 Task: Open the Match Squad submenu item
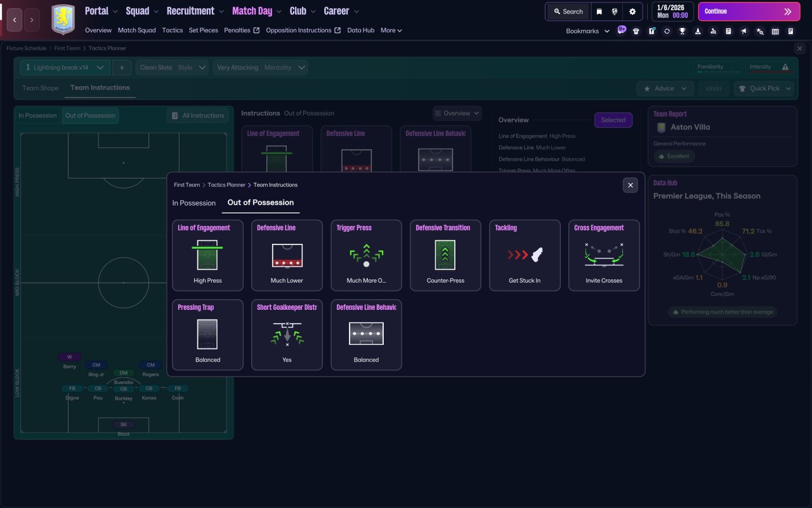pos(136,30)
